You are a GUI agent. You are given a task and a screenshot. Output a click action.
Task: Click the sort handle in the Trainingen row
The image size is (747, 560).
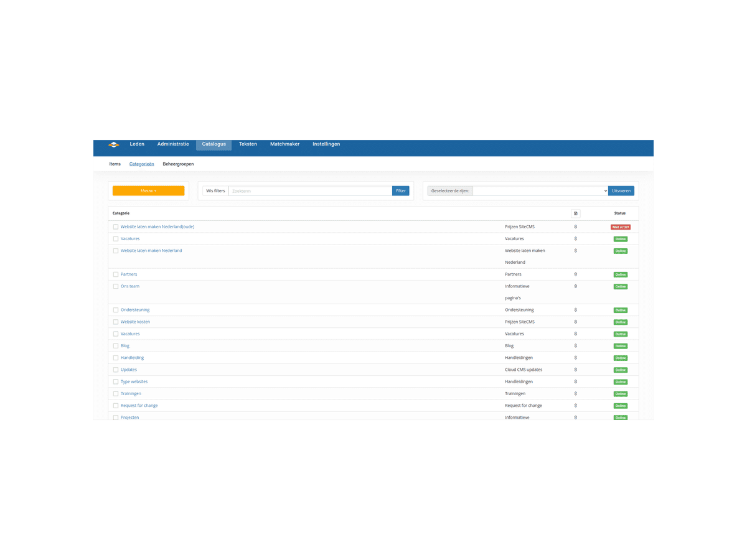(x=575, y=394)
